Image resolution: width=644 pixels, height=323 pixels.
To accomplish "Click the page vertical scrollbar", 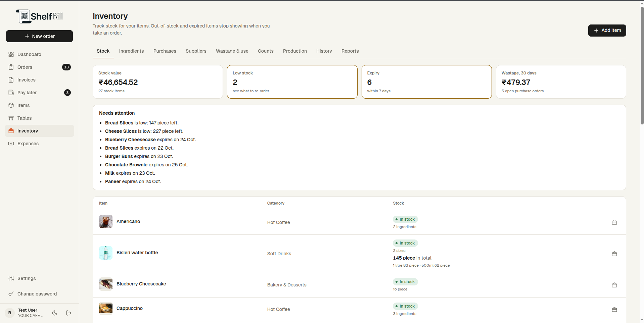I will coord(642,65).
